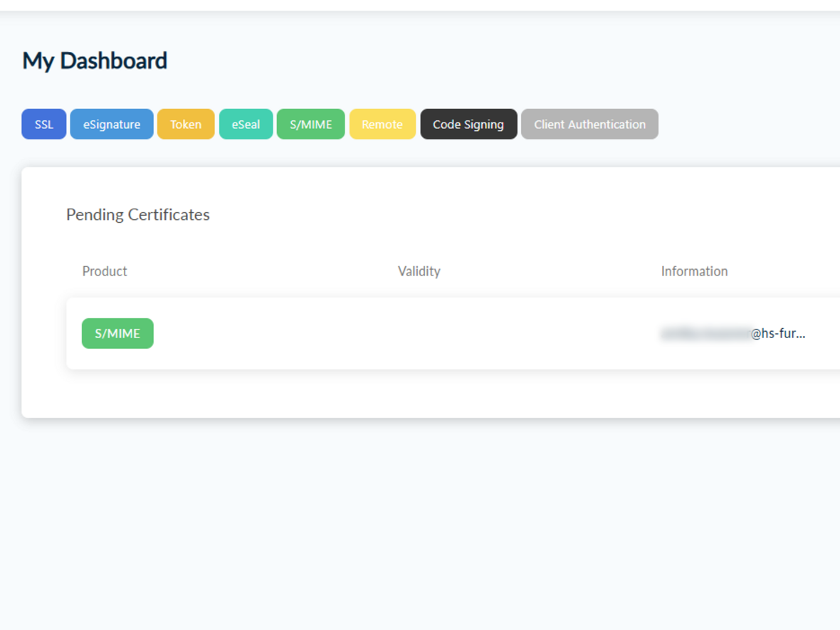This screenshot has height=630, width=840.
Task: Open the Code Signing filter
Action: point(468,124)
